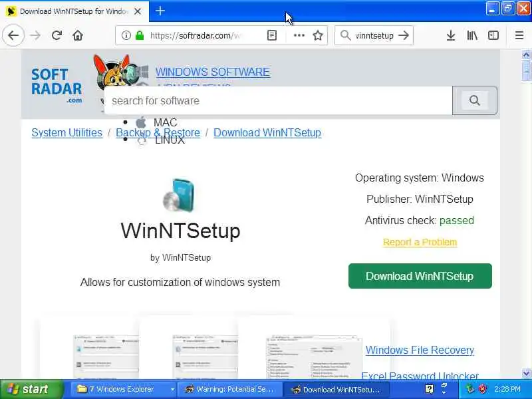Image resolution: width=532 pixels, height=399 pixels.
Task: Click the Soft Radar logo
Action: pyautogui.click(x=57, y=86)
